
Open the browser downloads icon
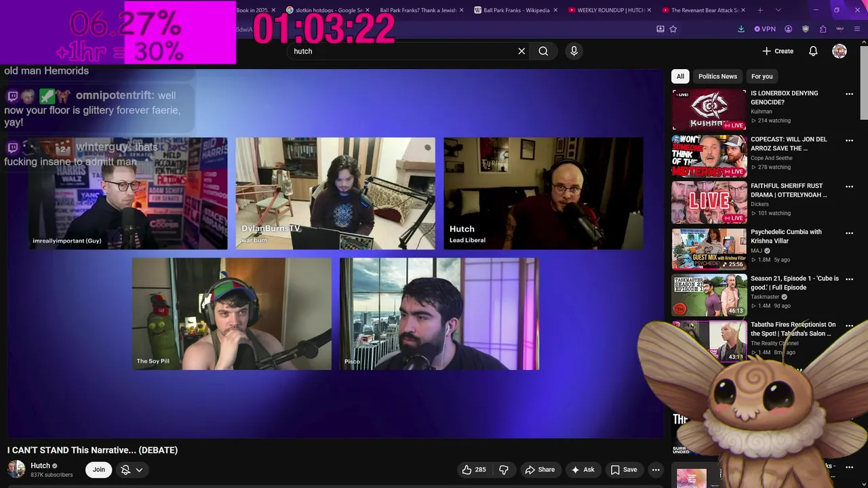(x=741, y=29)
